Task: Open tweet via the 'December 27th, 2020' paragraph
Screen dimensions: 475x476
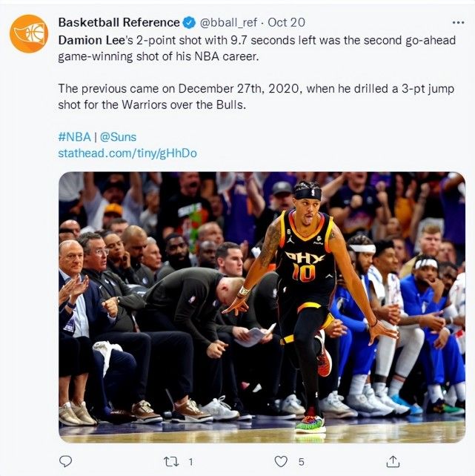Action: click(x=256, y=96)
